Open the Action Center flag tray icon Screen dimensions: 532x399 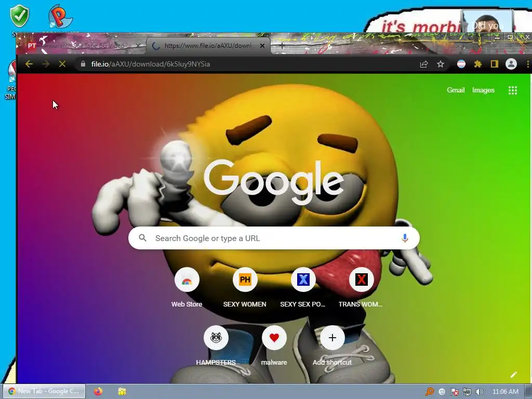(x=454, y=392)
